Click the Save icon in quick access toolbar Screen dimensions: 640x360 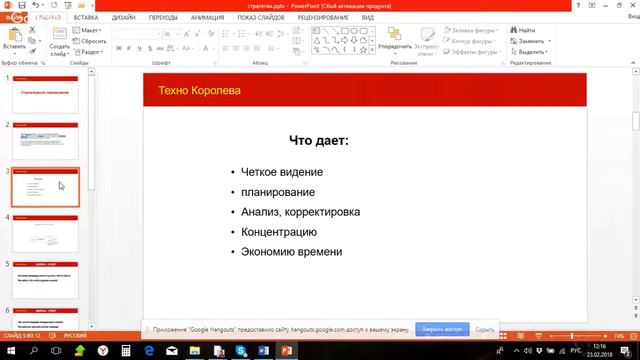(22, 5)
